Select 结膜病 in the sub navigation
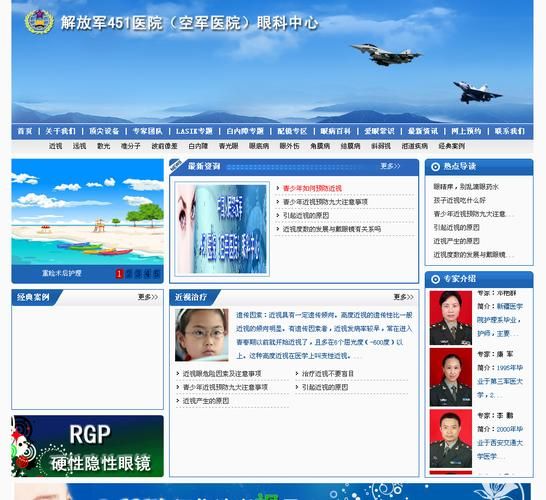This screenshot has width=546, height=500. (x=350, y=146)
